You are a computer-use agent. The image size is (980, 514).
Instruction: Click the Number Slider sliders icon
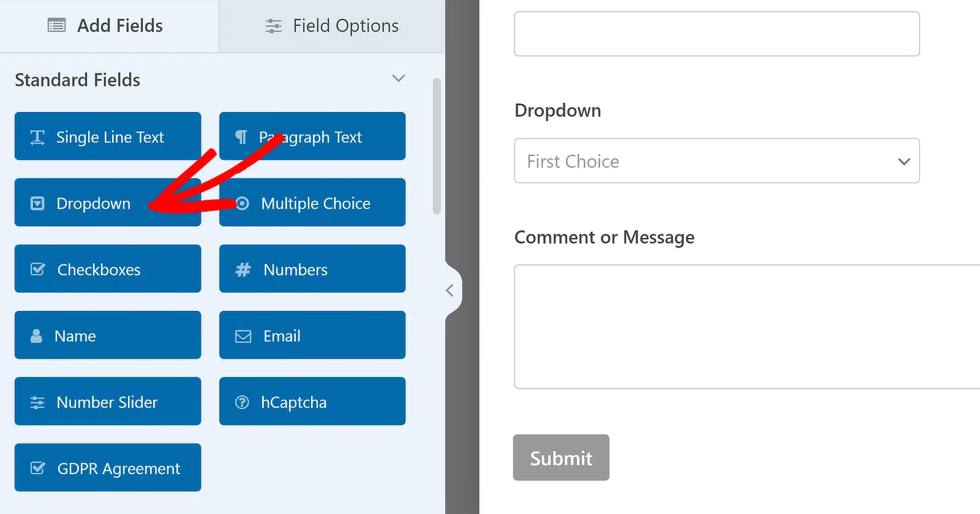coord(37,402)
